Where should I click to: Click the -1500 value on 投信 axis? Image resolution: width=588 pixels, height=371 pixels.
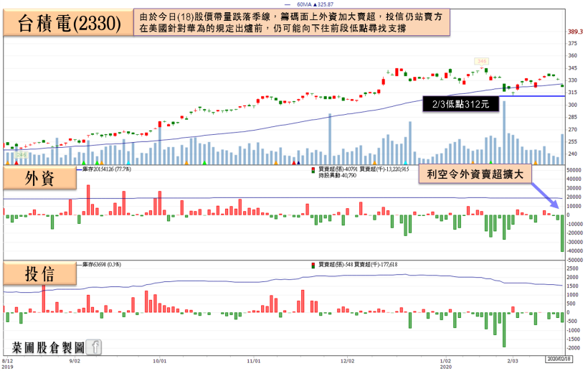(572, 339)
